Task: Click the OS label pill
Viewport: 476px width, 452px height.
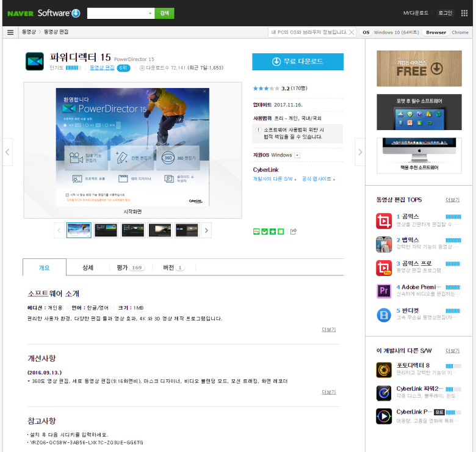Action: point(366,32)
